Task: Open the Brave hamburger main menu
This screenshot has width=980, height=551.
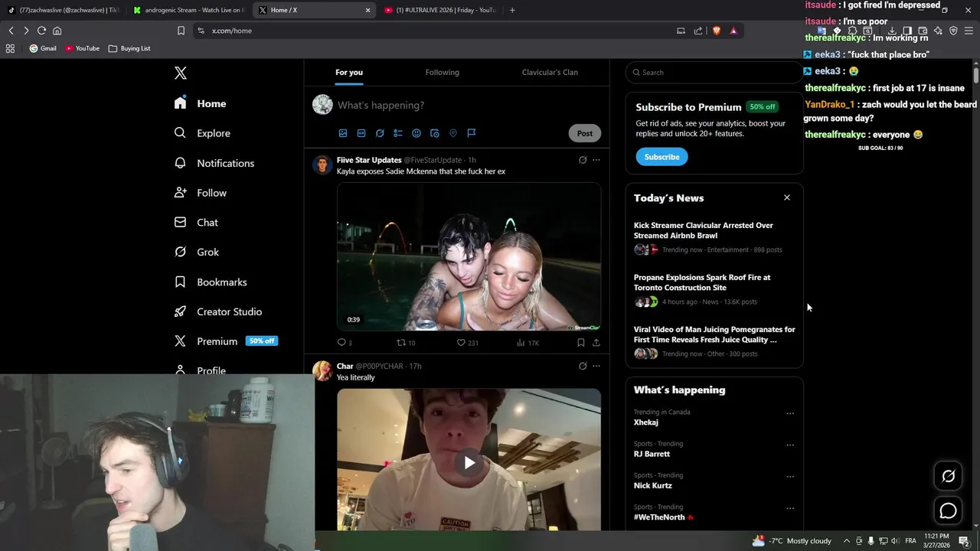Action: [x=969, y=31]
